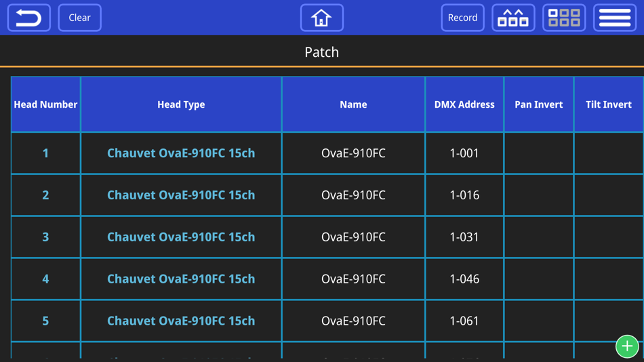Edit the name of head 1
The width and height of the screenshot is (644, 362).
pyautogui.click(x=353, y=153)
